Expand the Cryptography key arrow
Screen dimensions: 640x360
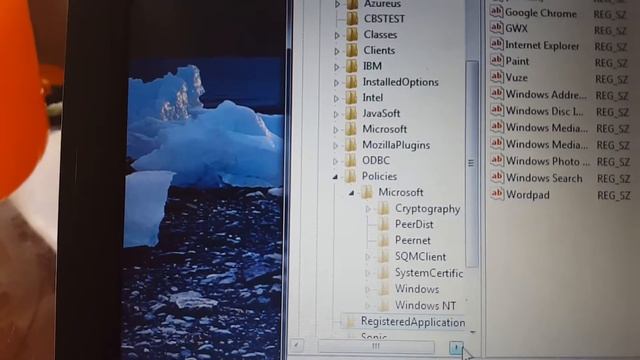[368, 209]
